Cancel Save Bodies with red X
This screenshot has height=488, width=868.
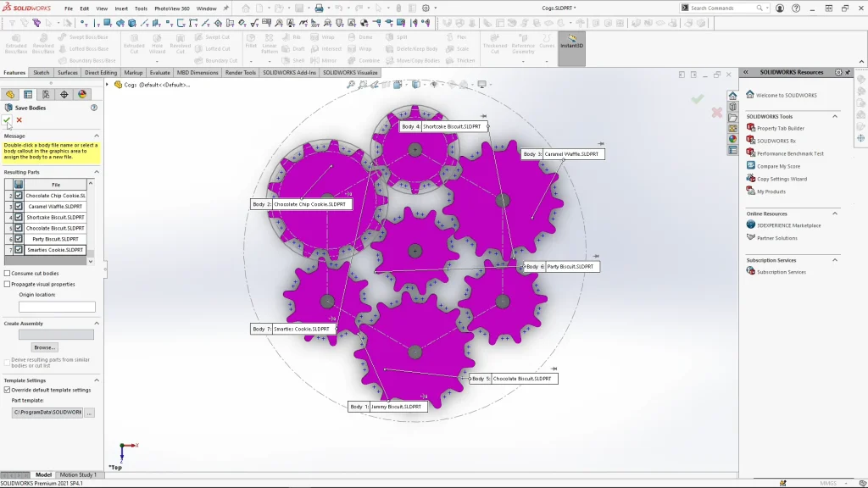pos(19,120)
